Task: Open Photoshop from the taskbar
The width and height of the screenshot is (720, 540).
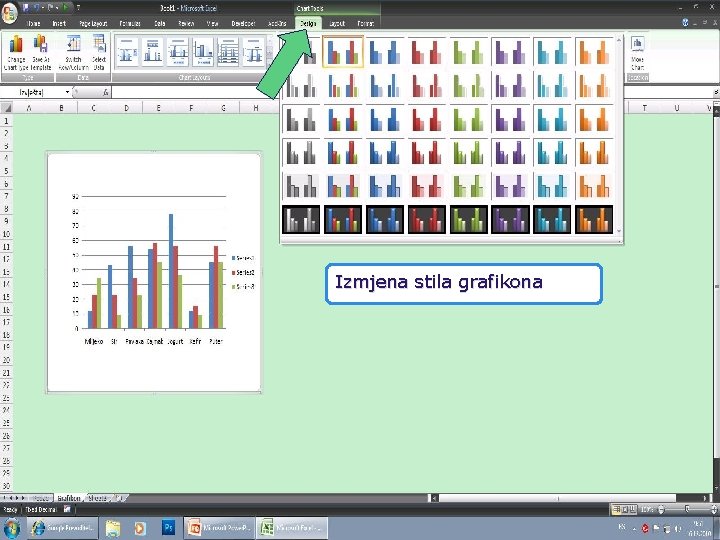Action: tap(169, 528)
